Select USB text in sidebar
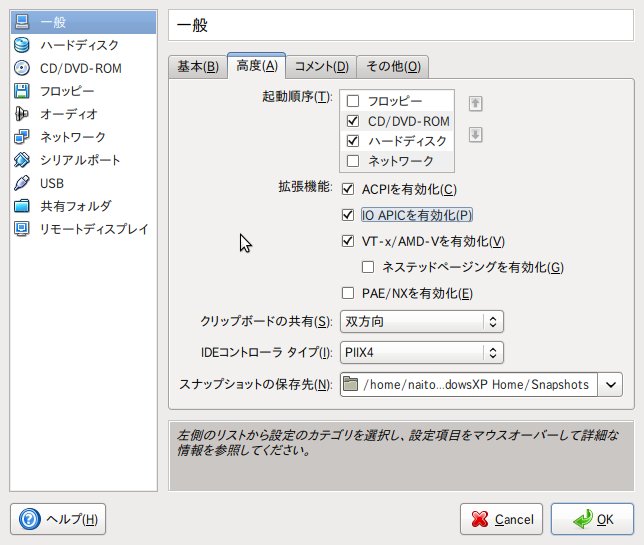Viewport: 644px width, 545px height. 52,183
